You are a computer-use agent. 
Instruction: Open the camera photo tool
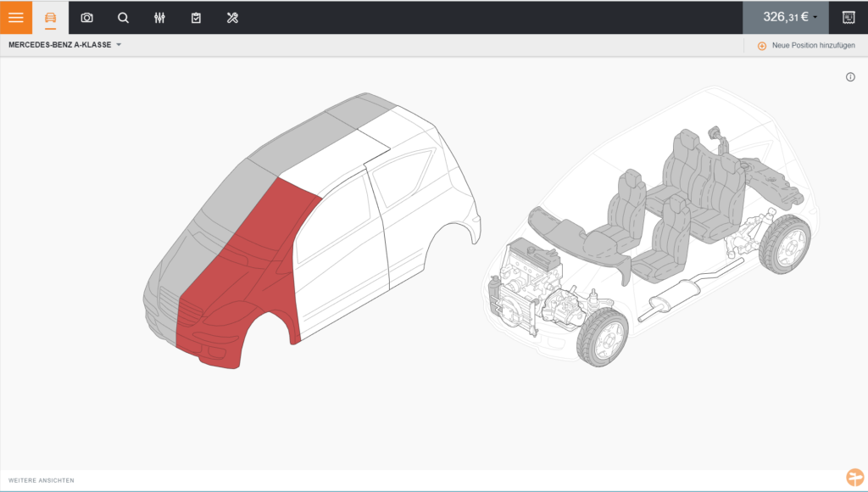coord(87,18)
